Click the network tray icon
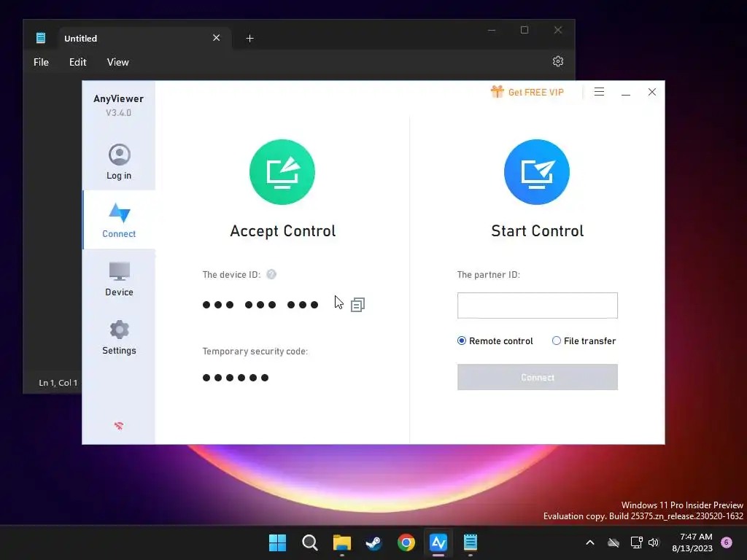747x560 pixels. [x=636, y=542]
